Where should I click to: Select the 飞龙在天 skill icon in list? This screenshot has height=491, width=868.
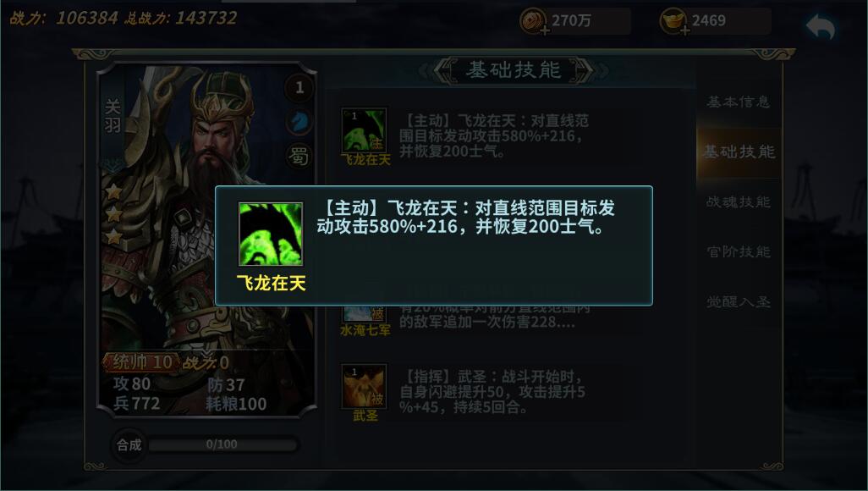[x=364, y=130]
